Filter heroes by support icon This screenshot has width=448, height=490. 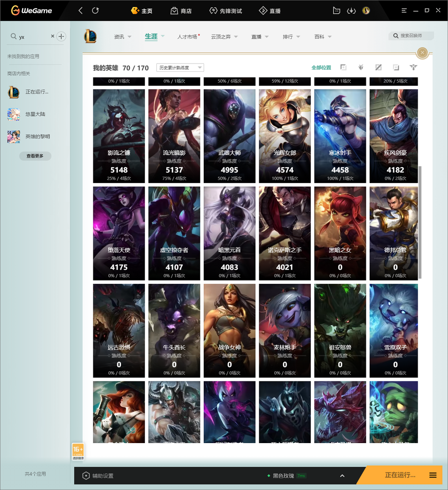tap(413, 67)
